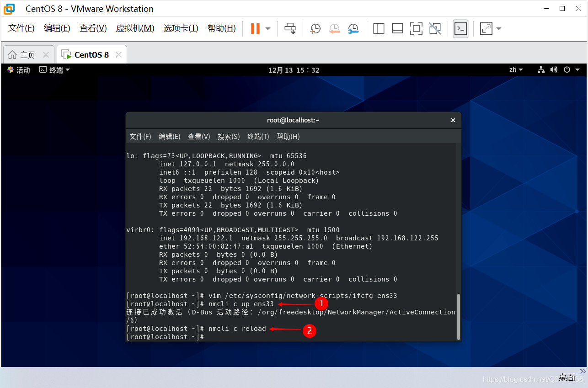Click the 'nmcli c up ens33' command text
The height and width of the screenshot is (388, 588).
coord(241,304)
